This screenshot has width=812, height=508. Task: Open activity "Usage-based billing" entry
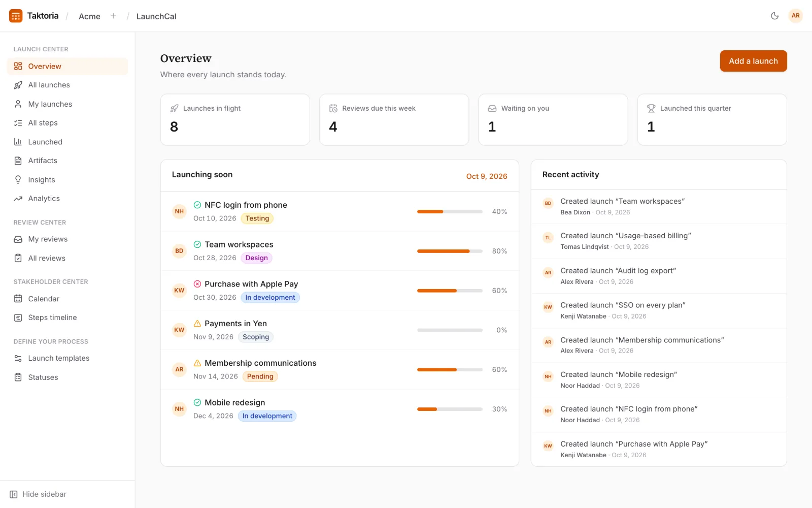(659, 241)
